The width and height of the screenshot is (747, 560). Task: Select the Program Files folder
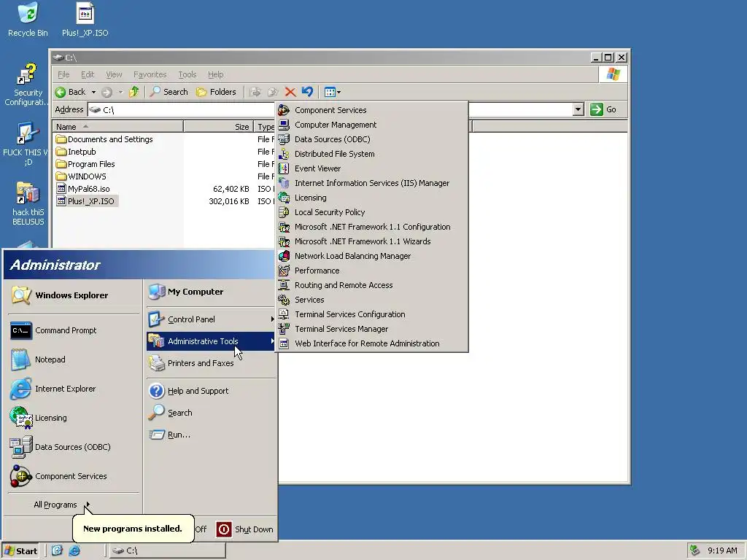pos(85,164)
